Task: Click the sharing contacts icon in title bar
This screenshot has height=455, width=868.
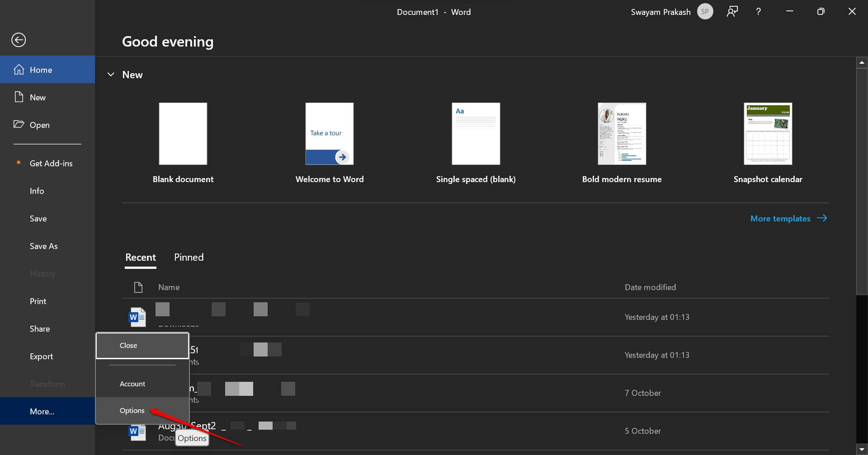Action: (732, 11)
